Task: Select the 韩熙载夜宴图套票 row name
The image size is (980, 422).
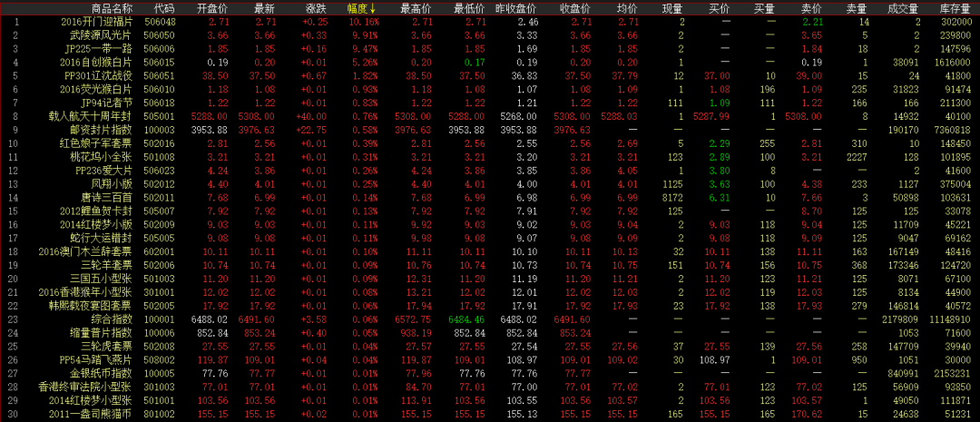Action: coord(92,307)
